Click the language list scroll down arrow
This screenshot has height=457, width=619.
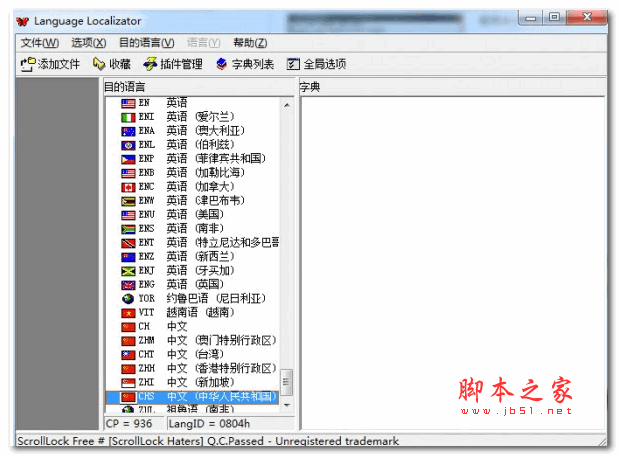point(287,405)
